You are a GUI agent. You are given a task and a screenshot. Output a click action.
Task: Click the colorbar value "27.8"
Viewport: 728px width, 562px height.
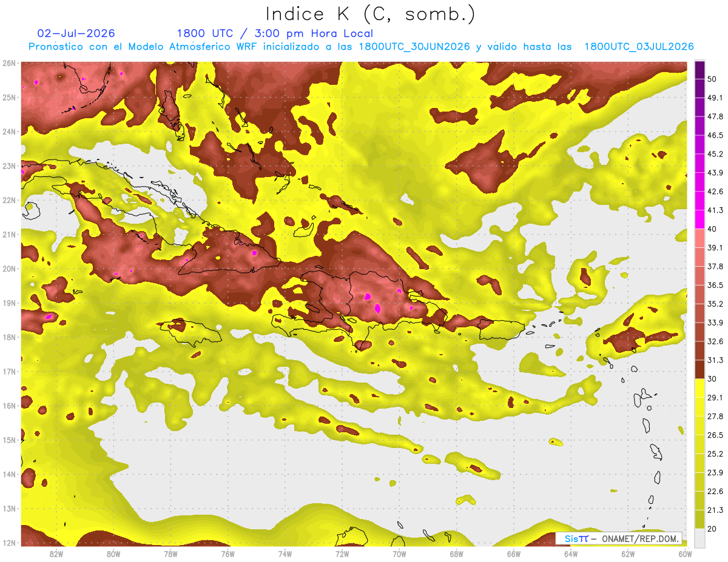click(716, 416)
